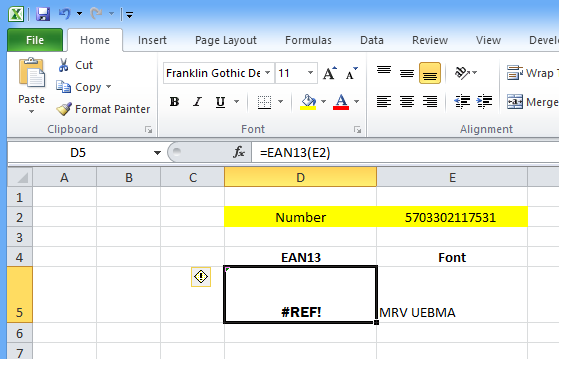Switch to the View tab
Viewport: 562px width, 365px height.
488,40
